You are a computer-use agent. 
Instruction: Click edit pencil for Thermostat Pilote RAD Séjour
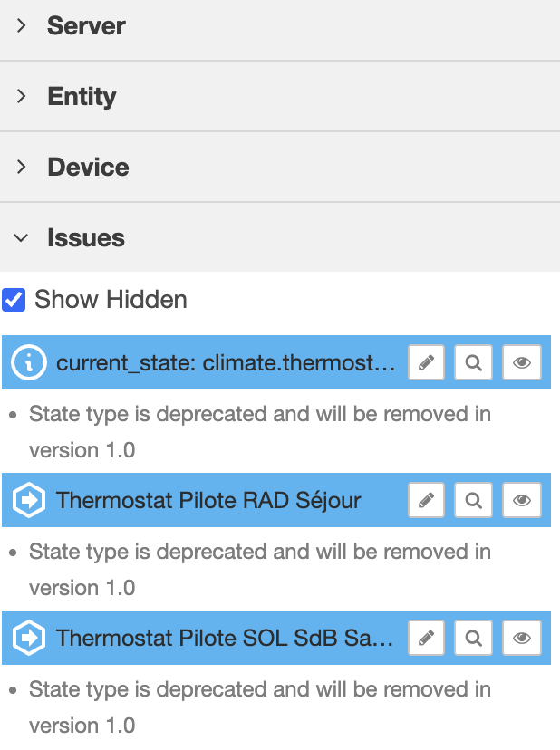click(427, 500)
